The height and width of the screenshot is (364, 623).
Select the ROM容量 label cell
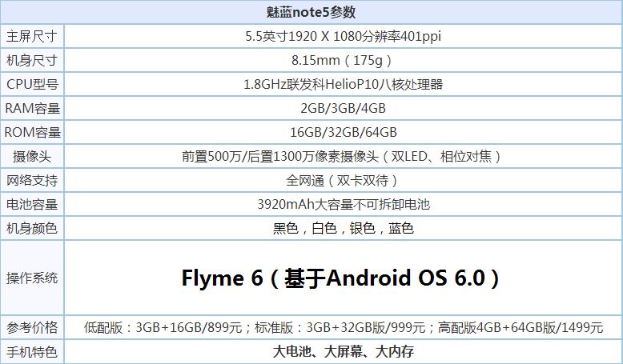32,132
